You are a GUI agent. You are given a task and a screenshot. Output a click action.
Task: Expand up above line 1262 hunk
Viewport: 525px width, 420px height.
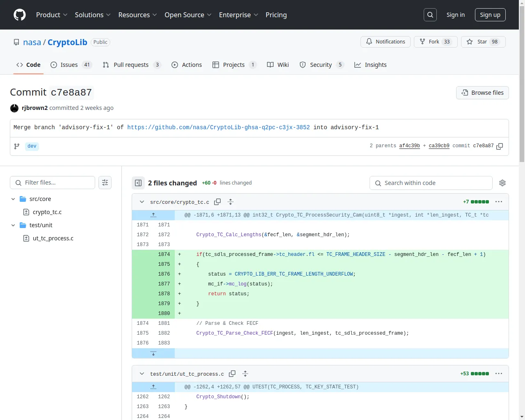click(x=153, y=387)
